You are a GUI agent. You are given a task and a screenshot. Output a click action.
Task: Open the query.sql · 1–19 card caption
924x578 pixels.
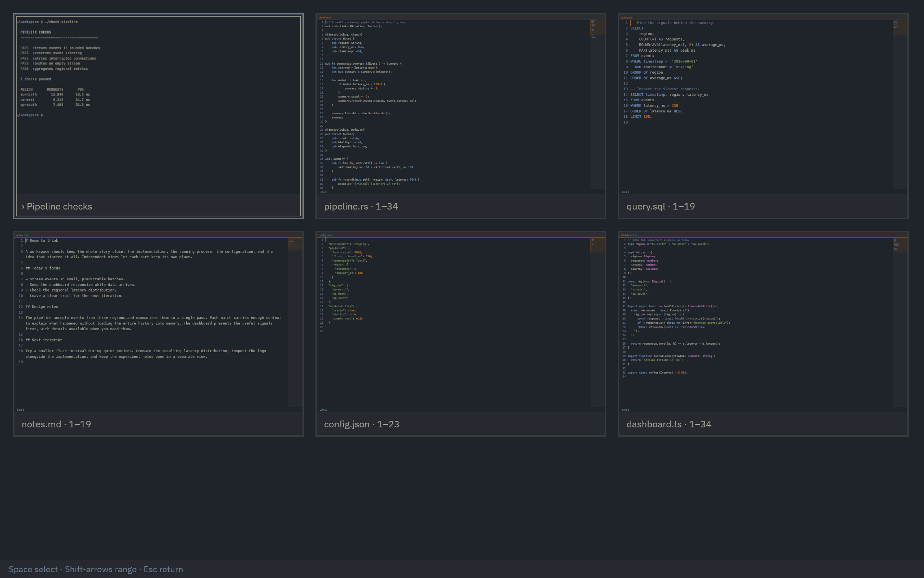pos(763,206)
